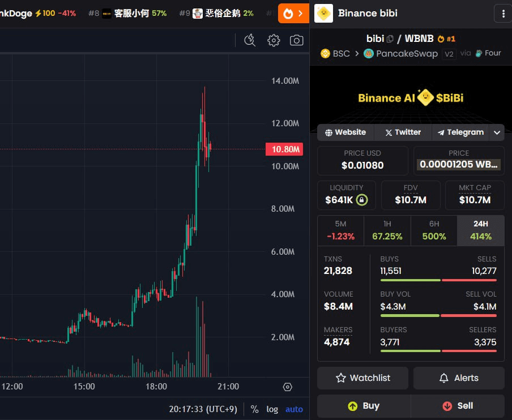
Task: Click the Binance bibi token logo
Action: point(323,13)
